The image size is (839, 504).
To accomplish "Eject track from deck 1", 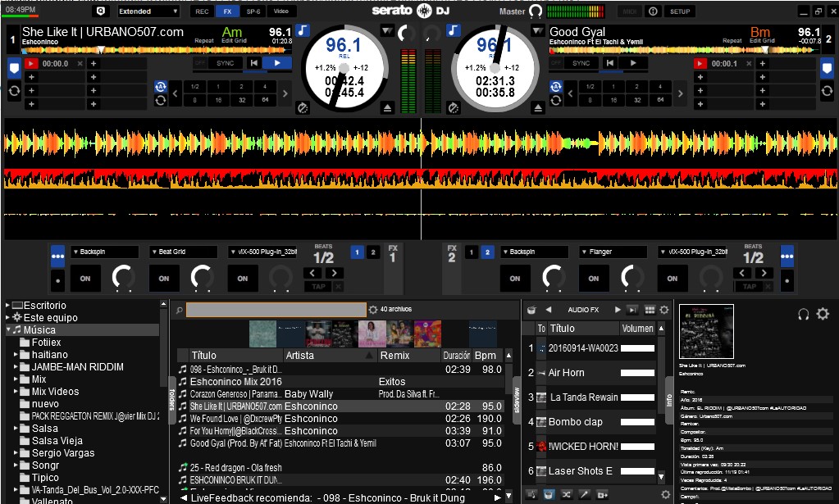I will tap(387, 108).
